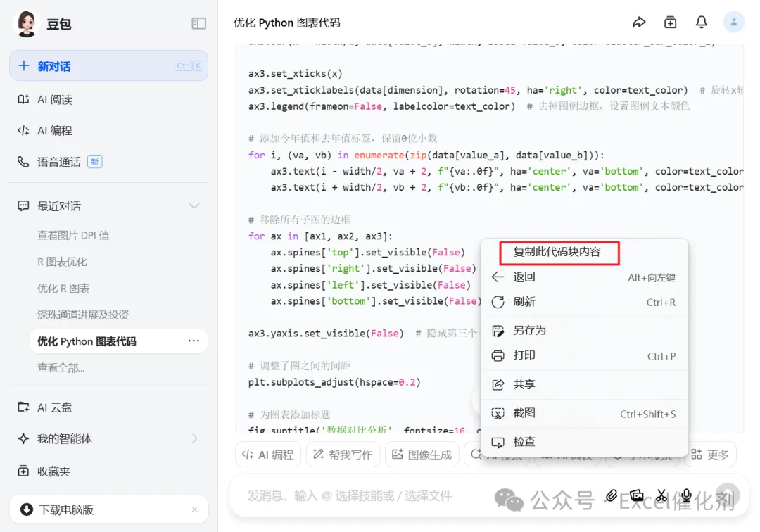Open the user profile avatar

coord(734,23)
